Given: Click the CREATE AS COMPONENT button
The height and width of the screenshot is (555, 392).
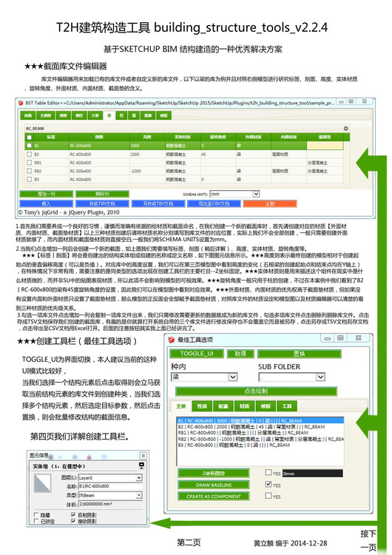Looking at the screenshot, I should point(214,497).
